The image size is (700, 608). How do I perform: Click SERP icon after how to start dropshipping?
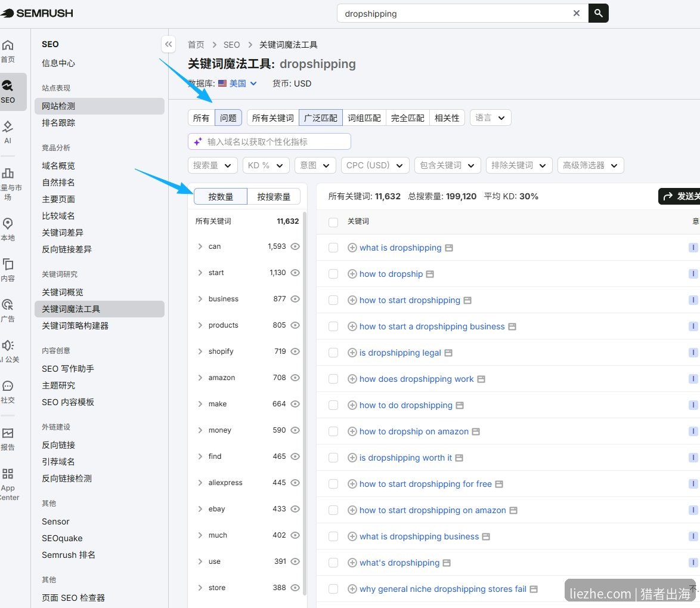[467, 300]
